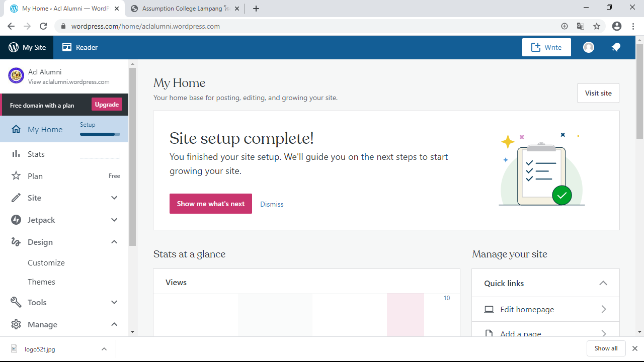The image size is (644, 362).
Task: Open Stats from the sidebar
Action: 36,154
